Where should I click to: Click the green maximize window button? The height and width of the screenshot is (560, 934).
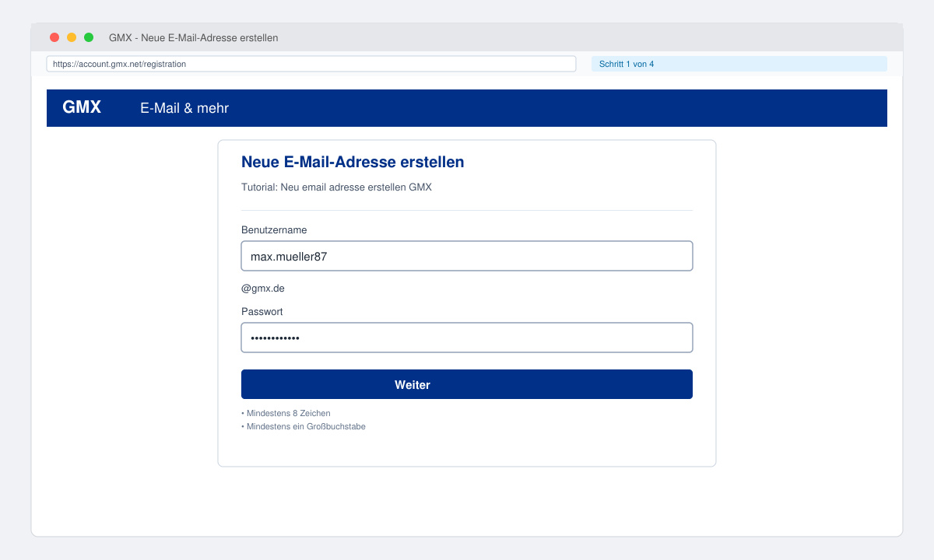89,37
